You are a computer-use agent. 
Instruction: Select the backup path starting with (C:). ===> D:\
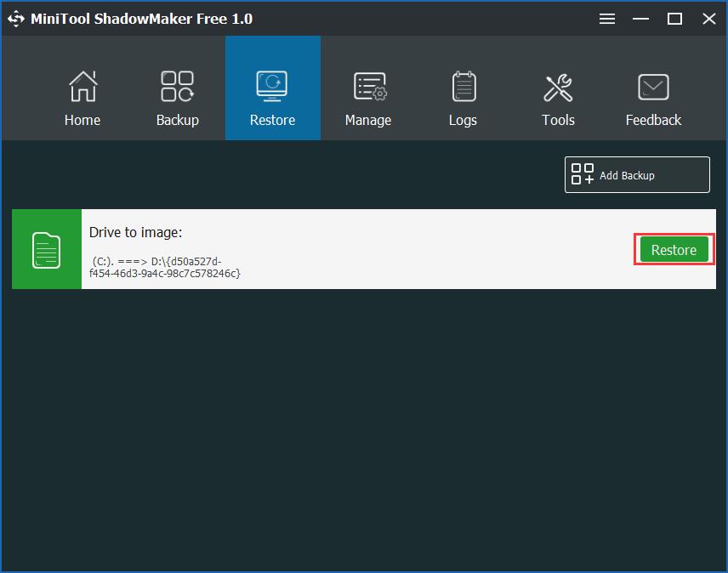point(165,267)
